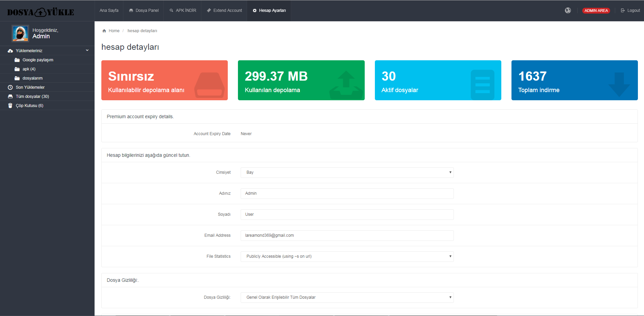Select the Hesap Ayarları menu item
Viewport: 644px width, 316px height.
pos(269,10)
